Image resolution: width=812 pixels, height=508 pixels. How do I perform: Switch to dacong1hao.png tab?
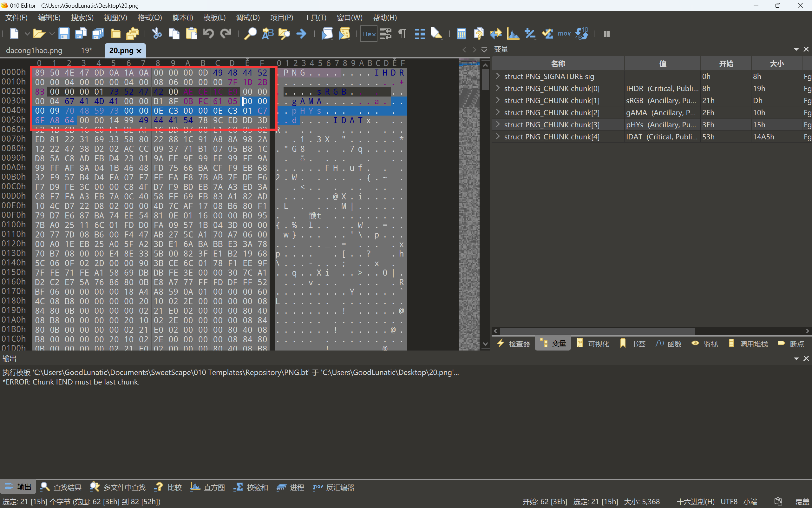(x=34, y=50)
